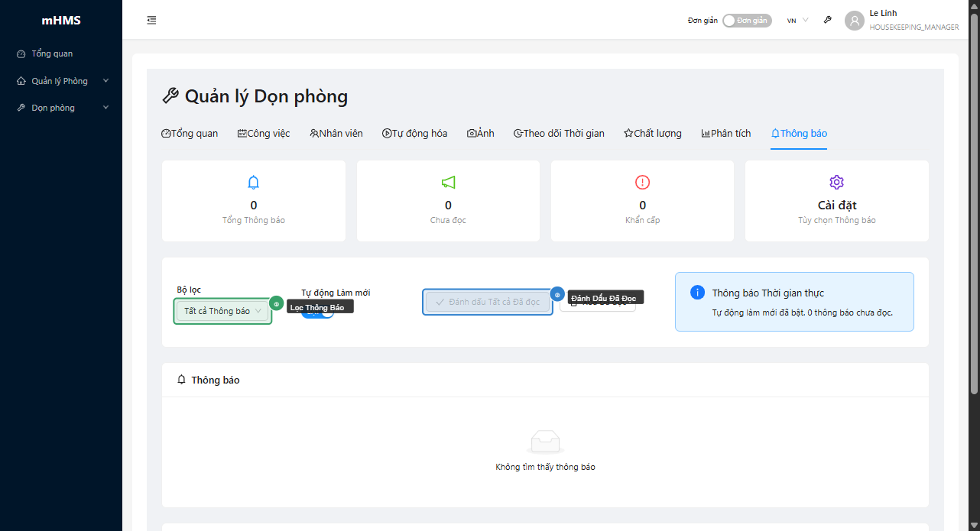
Task: Click the megaphone icon on Chưa đọc card
Action: (x=448, y=182)
